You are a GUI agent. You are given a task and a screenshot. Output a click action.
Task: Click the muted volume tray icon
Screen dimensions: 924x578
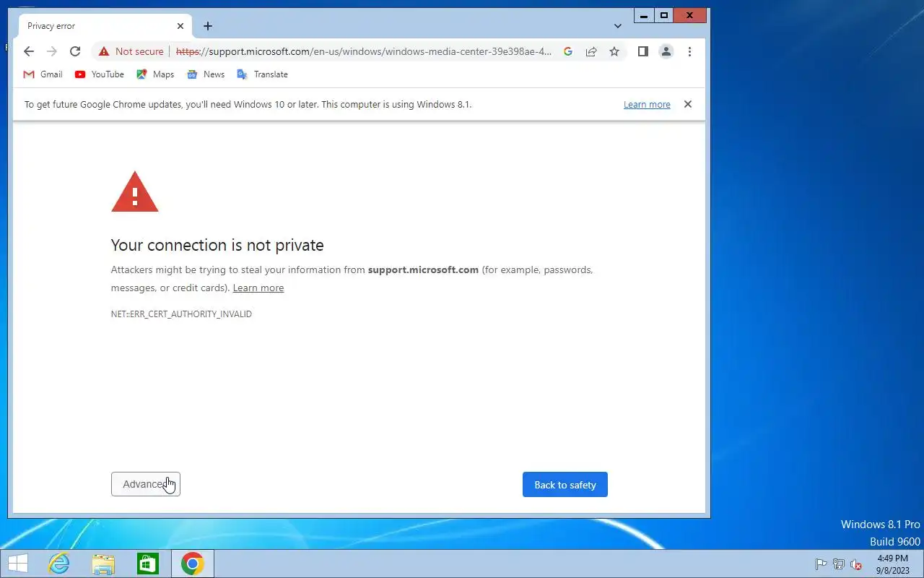pyautogui.click(x=856, y=564)
